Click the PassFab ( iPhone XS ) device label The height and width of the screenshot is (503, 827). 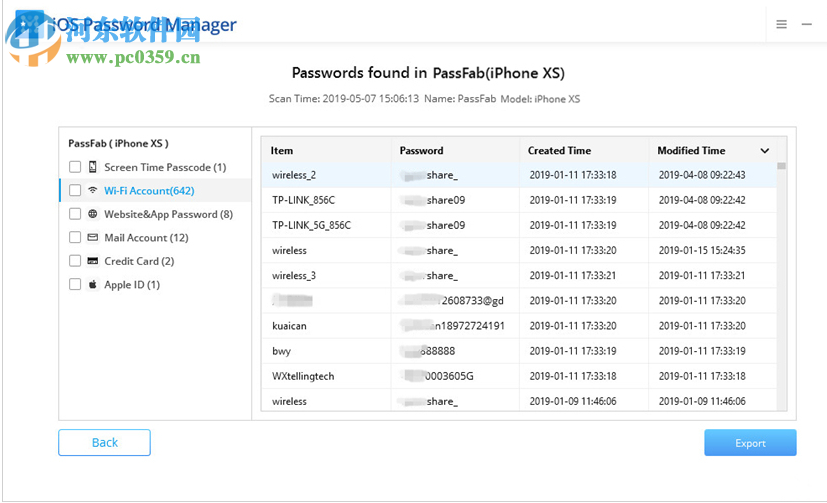coord(118,143)
